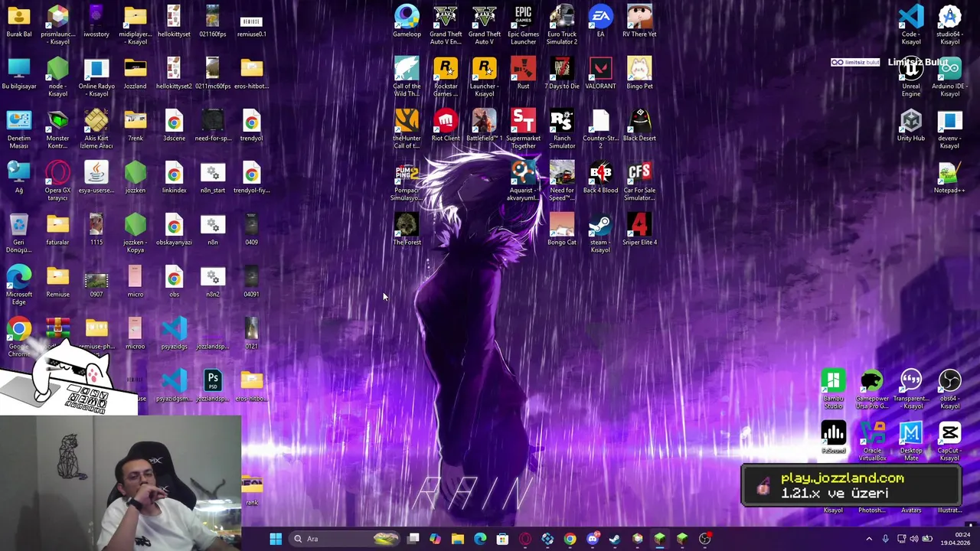This screenshot has width=980, height=551.
Task: Select the 7 Days to Die icon
Action: click(561, 73)
